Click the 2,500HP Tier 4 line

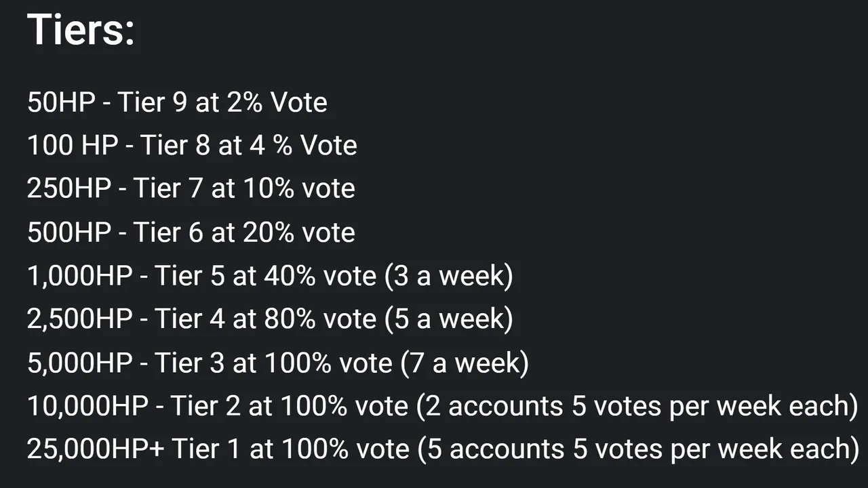pos(270,320)
